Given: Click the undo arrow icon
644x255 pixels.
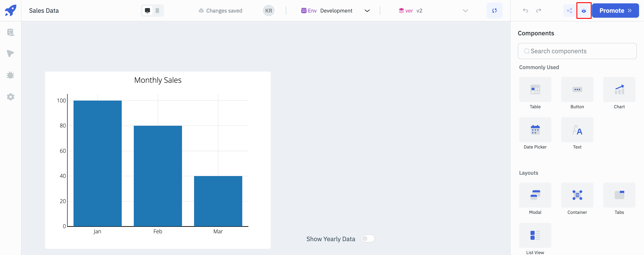Looking at the screenshot, I should click(525, 11).
